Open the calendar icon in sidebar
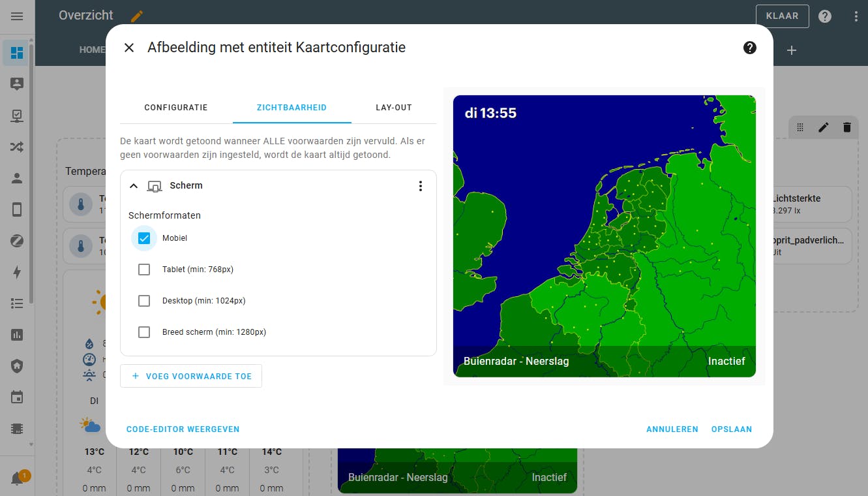 click(17, 397)
